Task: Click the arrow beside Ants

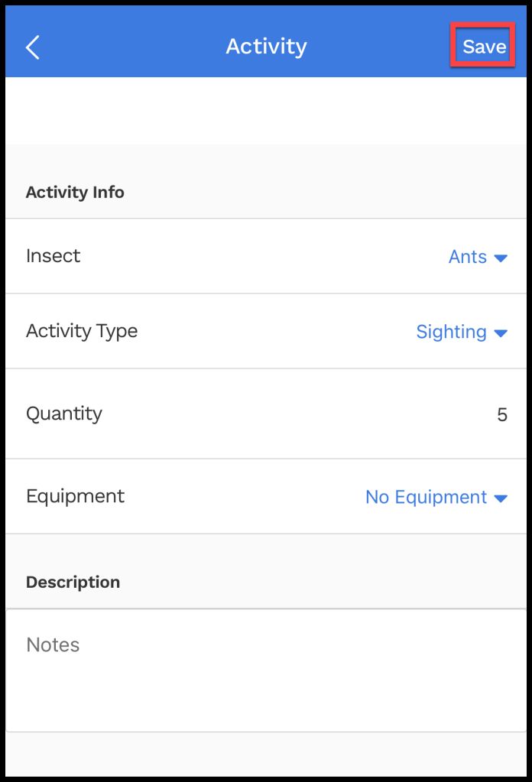Action: tap(501, 258)
